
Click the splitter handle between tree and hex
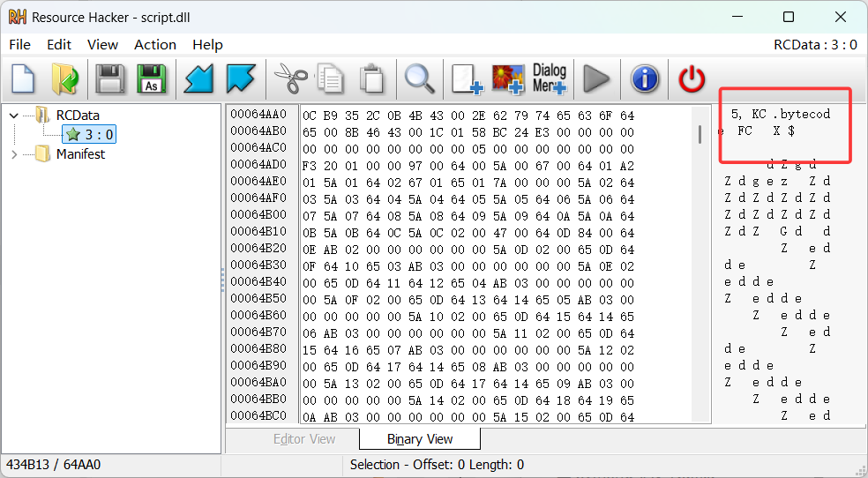click(223, 280)
